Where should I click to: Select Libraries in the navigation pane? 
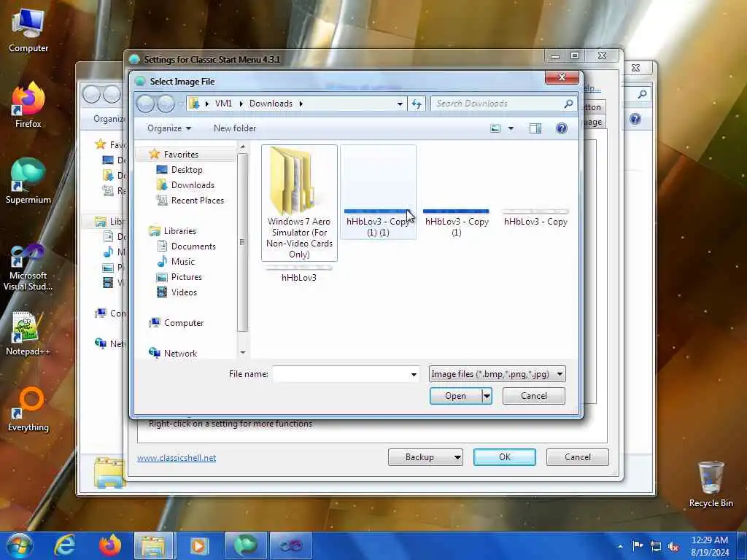[179, 231]
